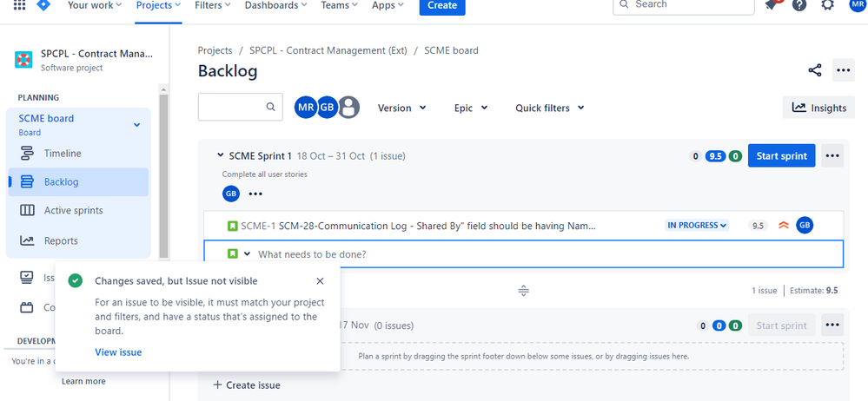Open Reports in the sidebar
The image size is (868, 401).
(x=78, y=240)
